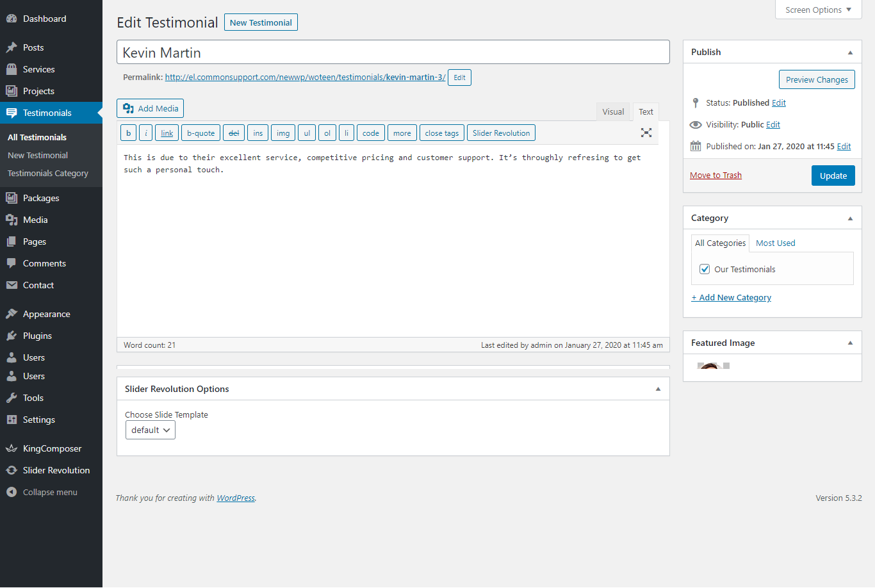Click the Collapse menu icon
875x588 pixels.
12,492
